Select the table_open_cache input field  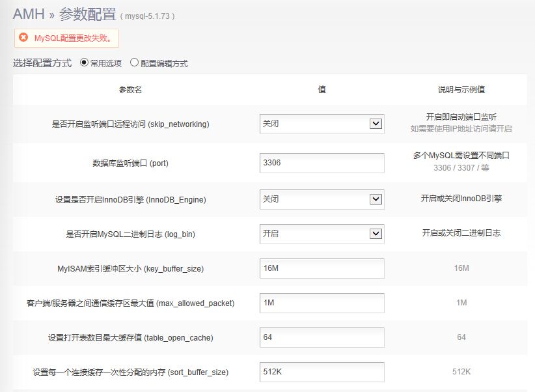[322, 337]
